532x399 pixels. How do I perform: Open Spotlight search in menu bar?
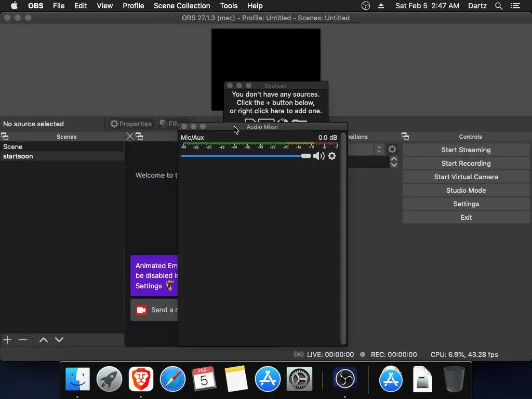tap(498, 6)
